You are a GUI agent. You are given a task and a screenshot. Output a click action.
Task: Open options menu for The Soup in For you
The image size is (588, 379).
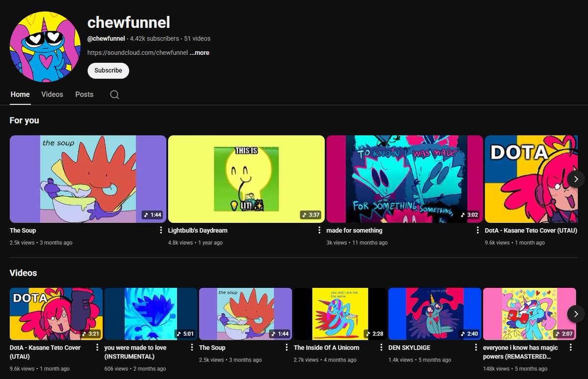point(161,230)
